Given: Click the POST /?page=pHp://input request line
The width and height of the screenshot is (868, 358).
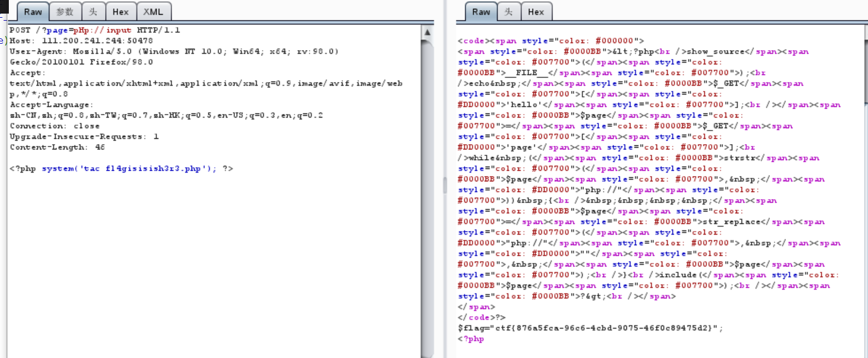Looking at the screenshot, I should [x=94, y=30].
